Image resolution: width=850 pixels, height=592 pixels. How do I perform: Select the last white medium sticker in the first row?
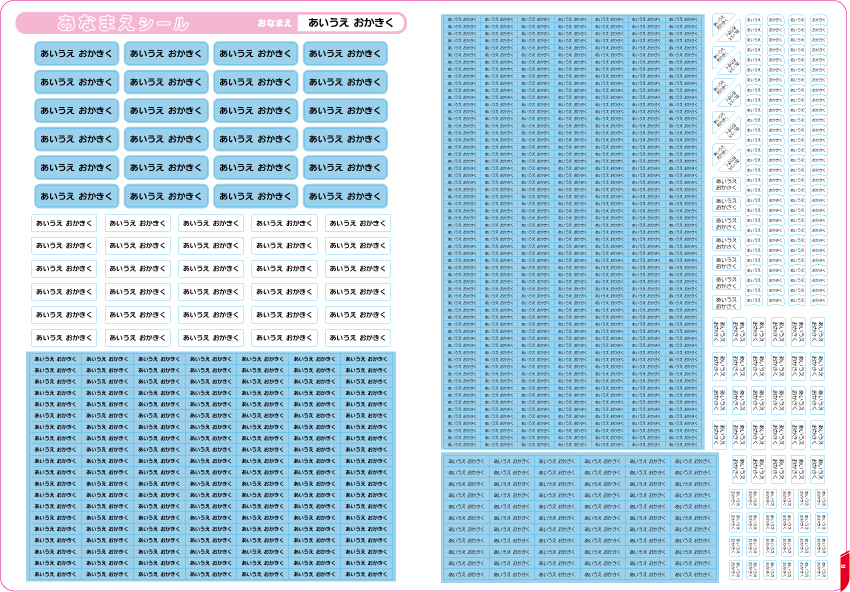[358, 223]
